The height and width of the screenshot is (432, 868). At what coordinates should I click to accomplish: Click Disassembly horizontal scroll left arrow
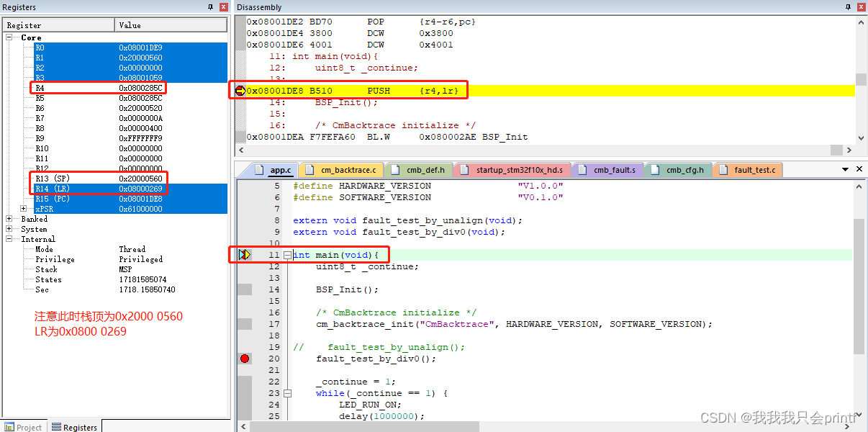(x=241, y=150)
